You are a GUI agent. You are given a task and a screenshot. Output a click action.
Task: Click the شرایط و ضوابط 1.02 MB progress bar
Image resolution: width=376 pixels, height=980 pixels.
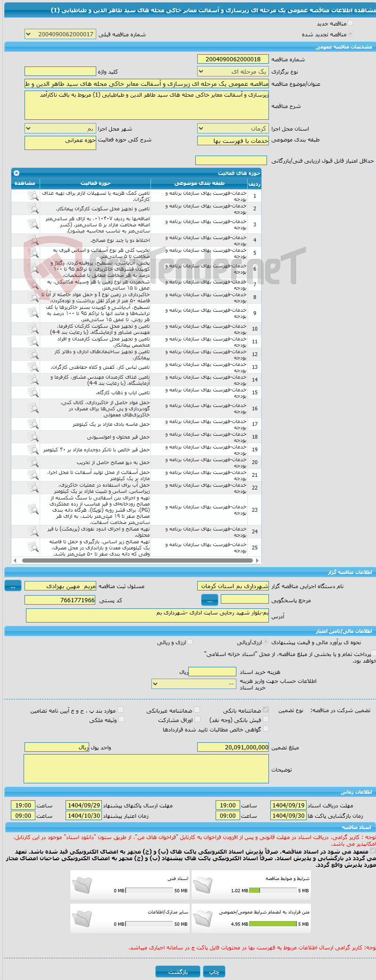tap(273, 890)
